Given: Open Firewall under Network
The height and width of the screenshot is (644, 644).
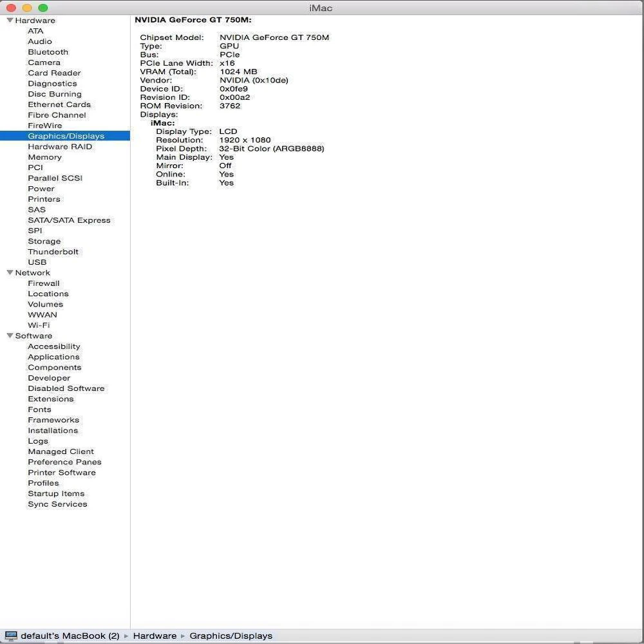Looking at the screenshot, I should tap(44, 283).
